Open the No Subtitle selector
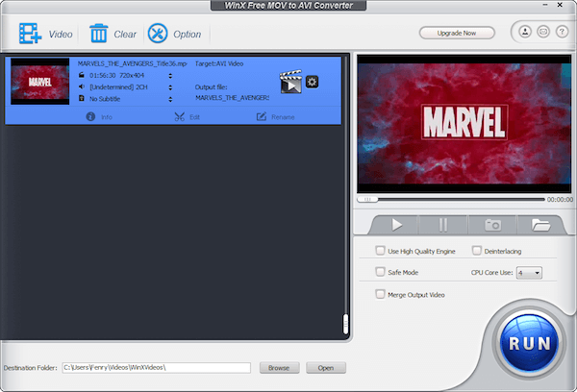 170,98
